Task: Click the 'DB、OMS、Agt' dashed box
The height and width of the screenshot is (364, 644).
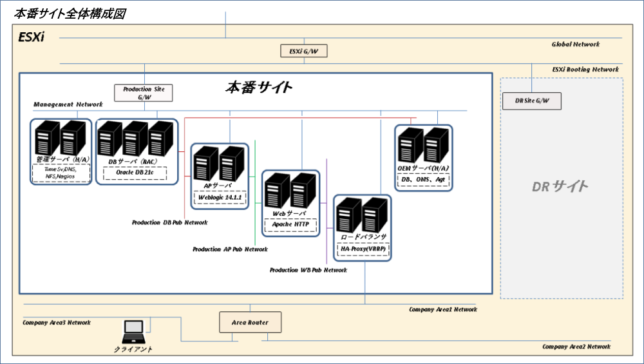Action: (423, 180)
